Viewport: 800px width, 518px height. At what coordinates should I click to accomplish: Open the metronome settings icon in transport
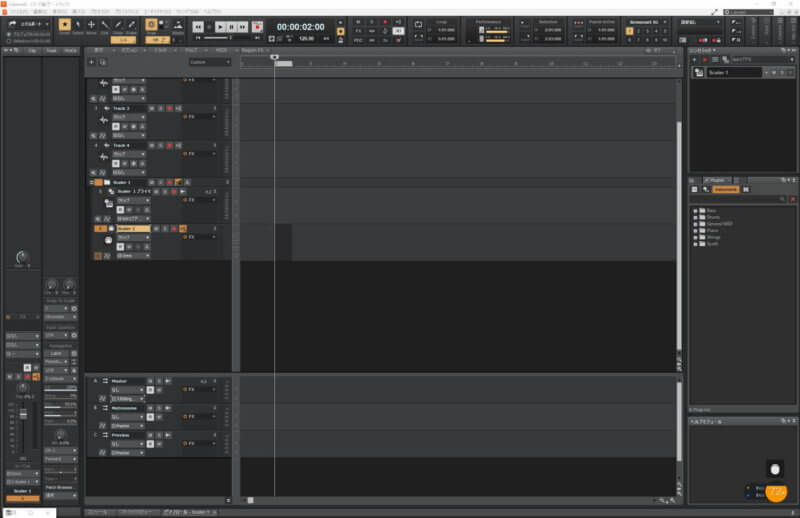click(341, 40)
